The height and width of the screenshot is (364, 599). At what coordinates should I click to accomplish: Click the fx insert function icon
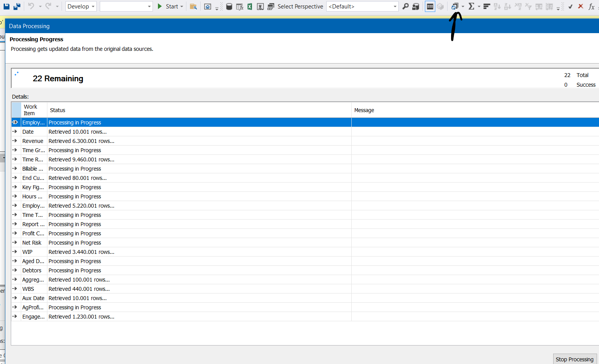(x=591, y=7)
